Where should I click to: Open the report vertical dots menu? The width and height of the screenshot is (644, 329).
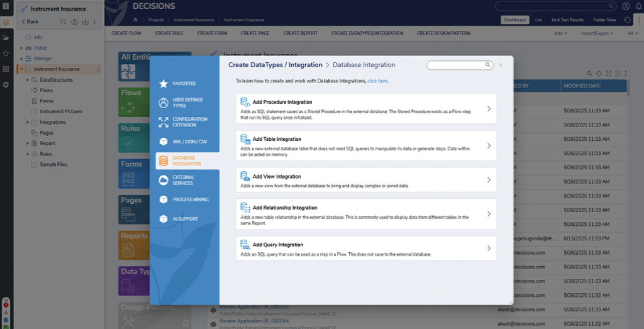pyautogui.click(x=626, y=74)
